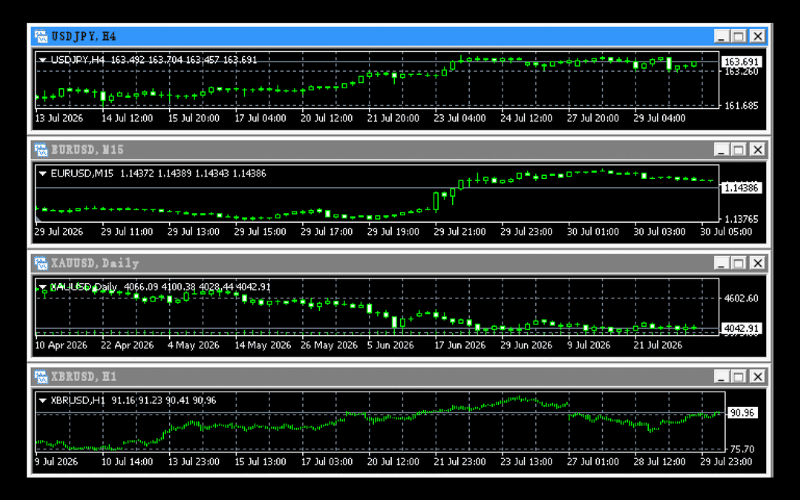
Task: Click the 161.685 price axis value
Action: click(x=741, y=106)
